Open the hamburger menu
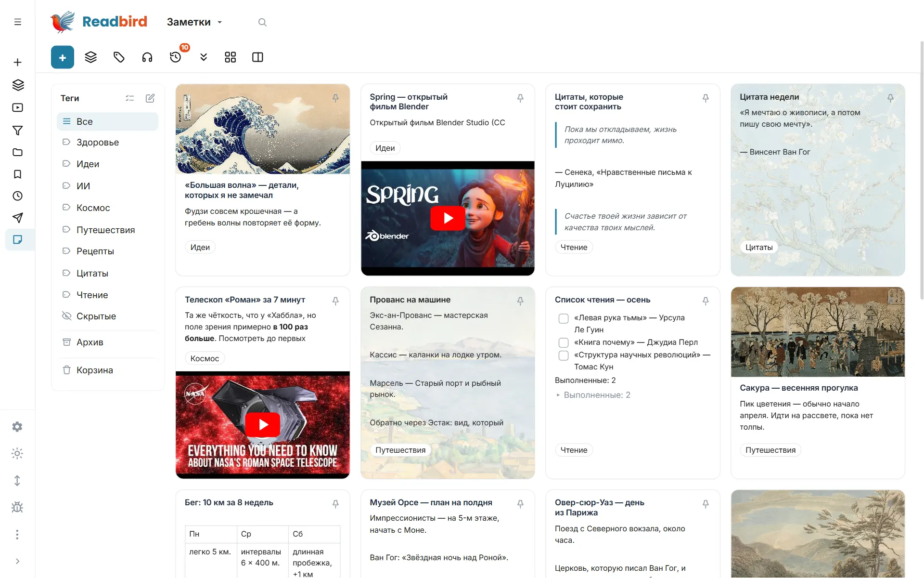Image resolution: width=924 pixels, height=578 pixels. [x=18, y=22]
